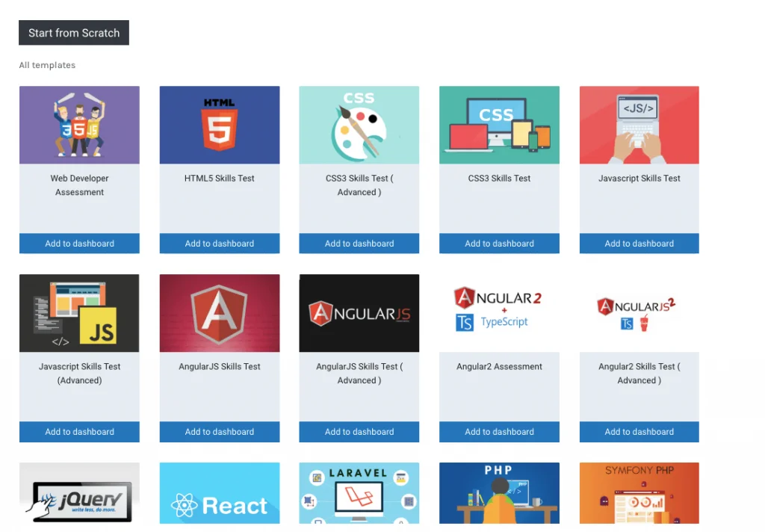Open the Web Developer Assessment thumbnail image
The width and height of the screenshot is (765, 532).
pyautogui.click(x=79, y=125)
